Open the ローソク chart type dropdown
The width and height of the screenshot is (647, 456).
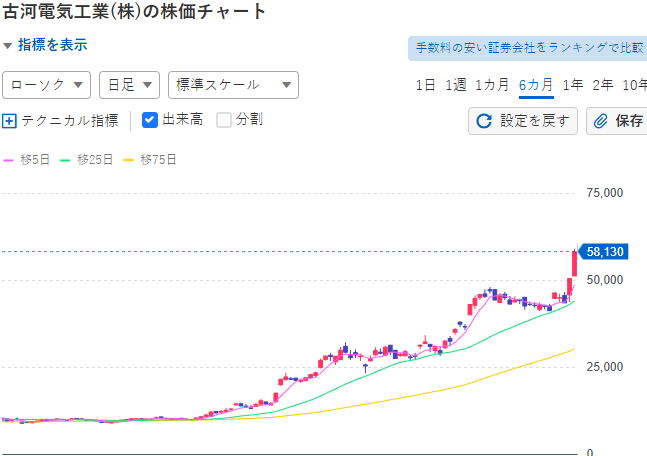[x=46, y=85]
